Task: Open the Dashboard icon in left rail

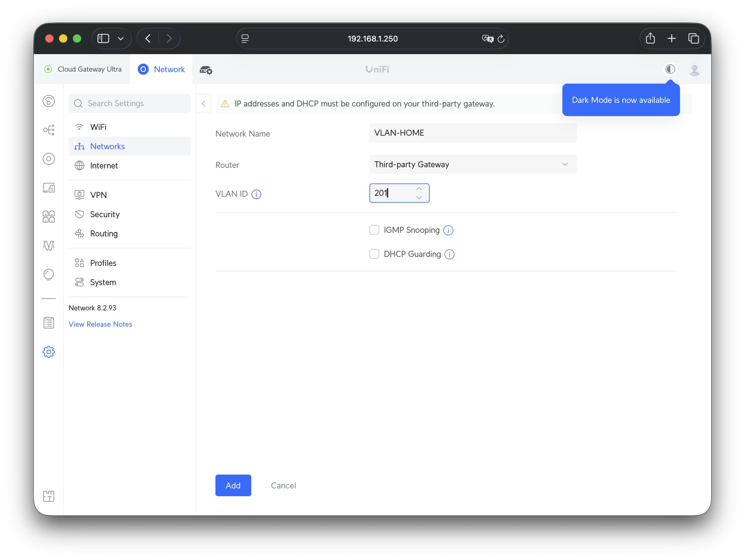Action: click(48, 101)
